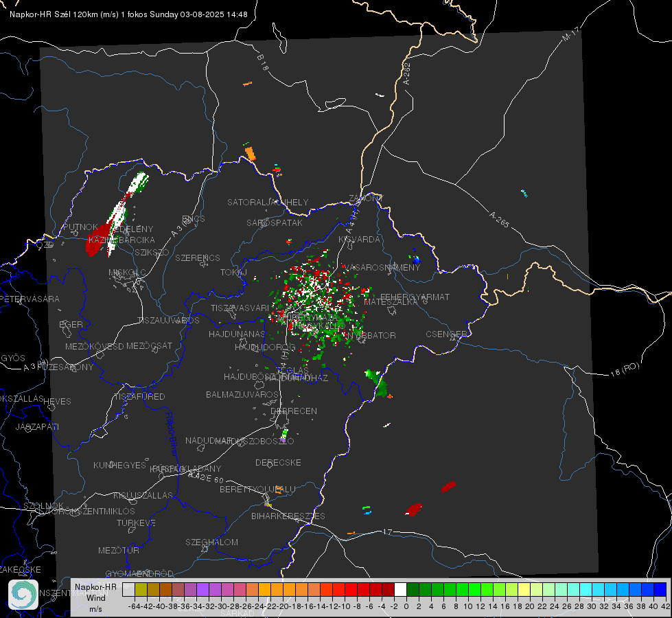Click the MISKOLC city label
672x618 pixels.
127,273
